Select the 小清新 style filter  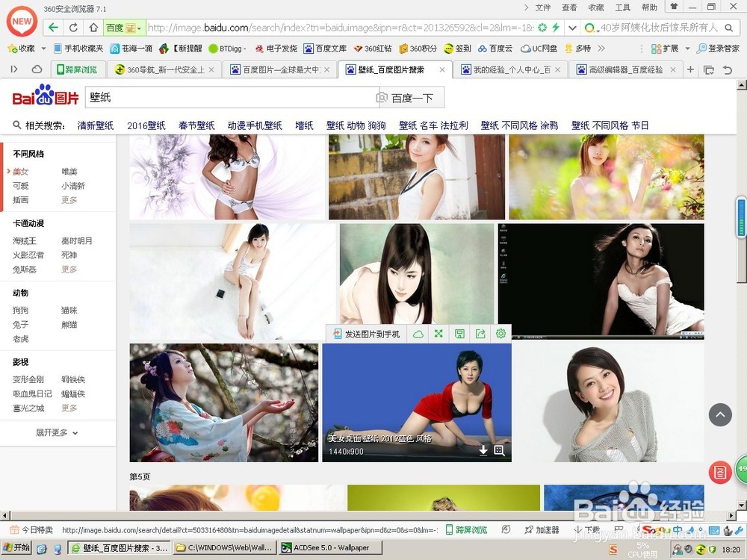73,186
